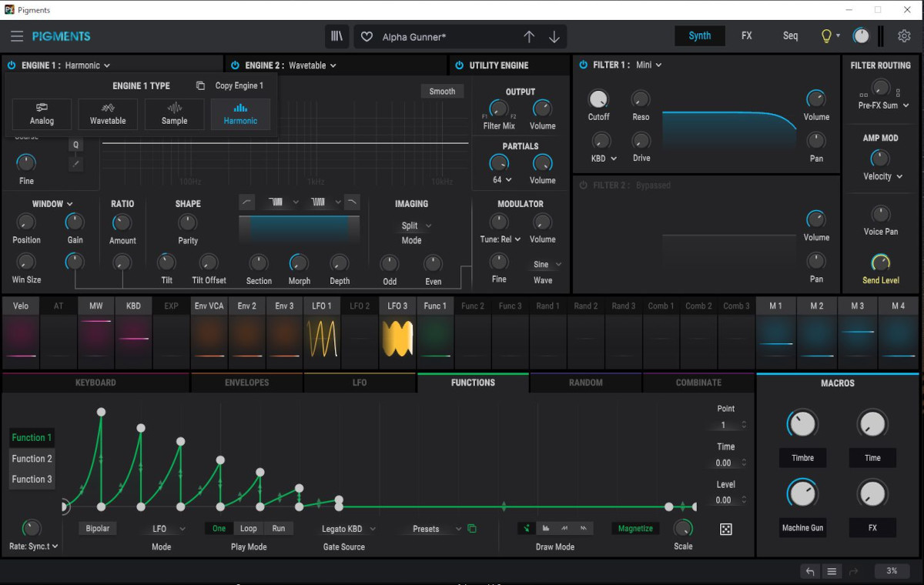
Task: Open the Filter 1 Mini type dropdown
Action: tap(649, 65)
